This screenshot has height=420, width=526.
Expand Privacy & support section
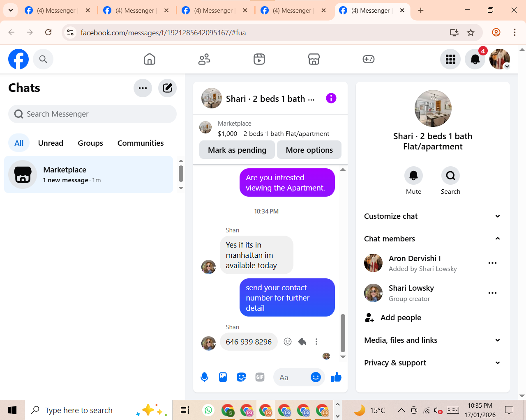click(432, 363)
